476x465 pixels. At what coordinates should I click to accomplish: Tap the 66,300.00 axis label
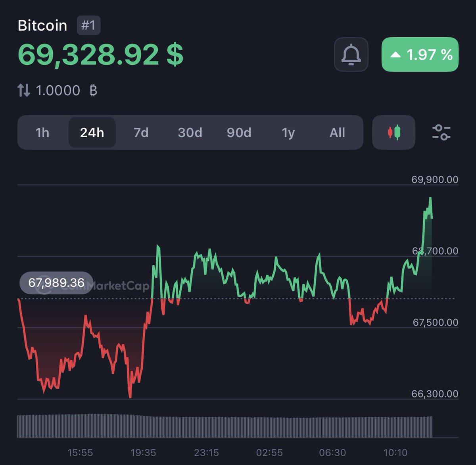[435, 394]
